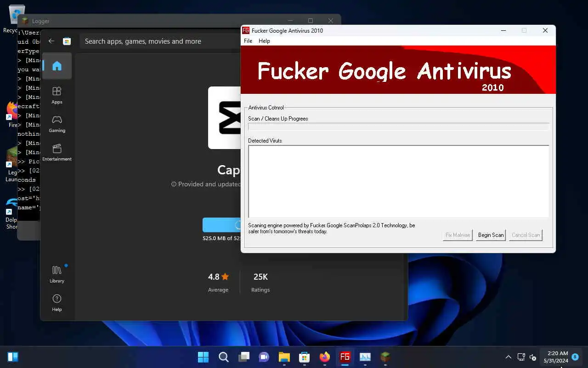Click the network tray icon
The width and height of the screenshot is (588, 368).
coord(521,357)
